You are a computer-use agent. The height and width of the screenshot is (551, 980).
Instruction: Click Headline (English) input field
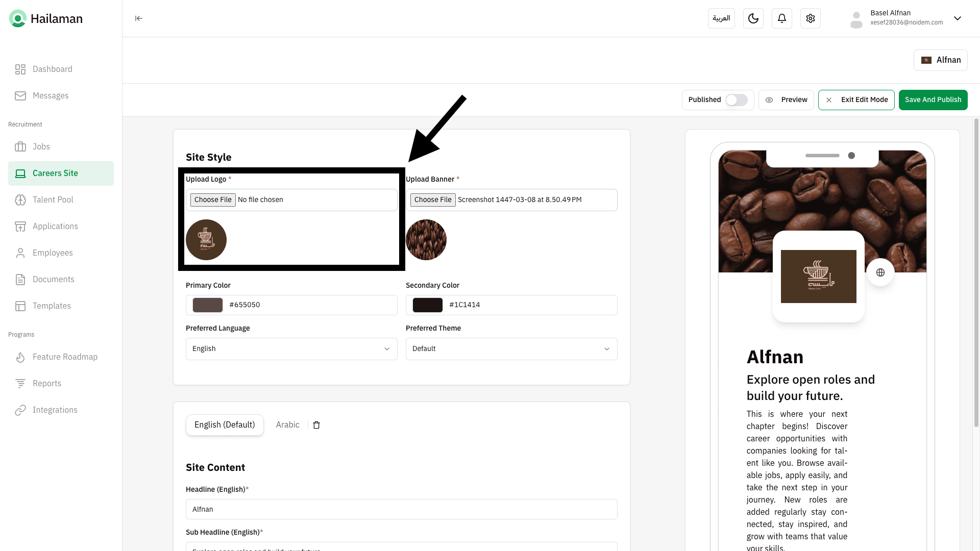(401, 509)
